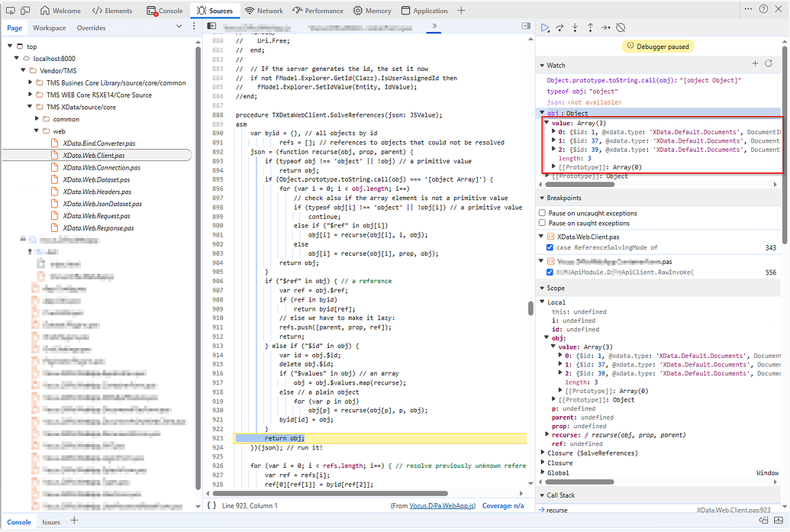Add watch expression plus icon
790x532 pixels.
755,63
